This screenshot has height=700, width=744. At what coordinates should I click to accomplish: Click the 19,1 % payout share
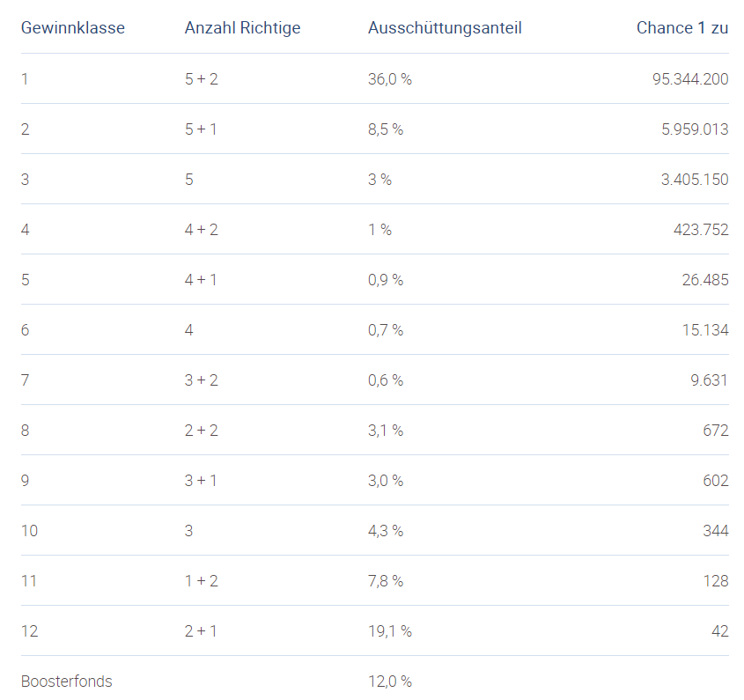[389, 631]
